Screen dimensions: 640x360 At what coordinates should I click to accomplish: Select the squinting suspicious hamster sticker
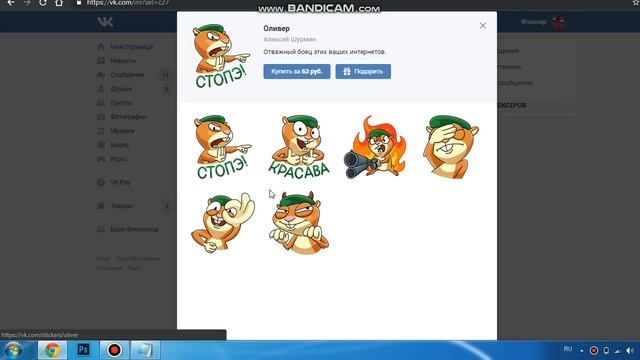pyautogui.click(x=299, y=223)
